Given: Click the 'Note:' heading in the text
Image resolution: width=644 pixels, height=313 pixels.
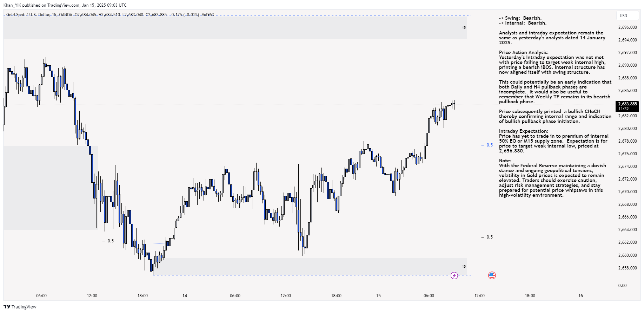Looking at the screenshot, I should (505, 161).
